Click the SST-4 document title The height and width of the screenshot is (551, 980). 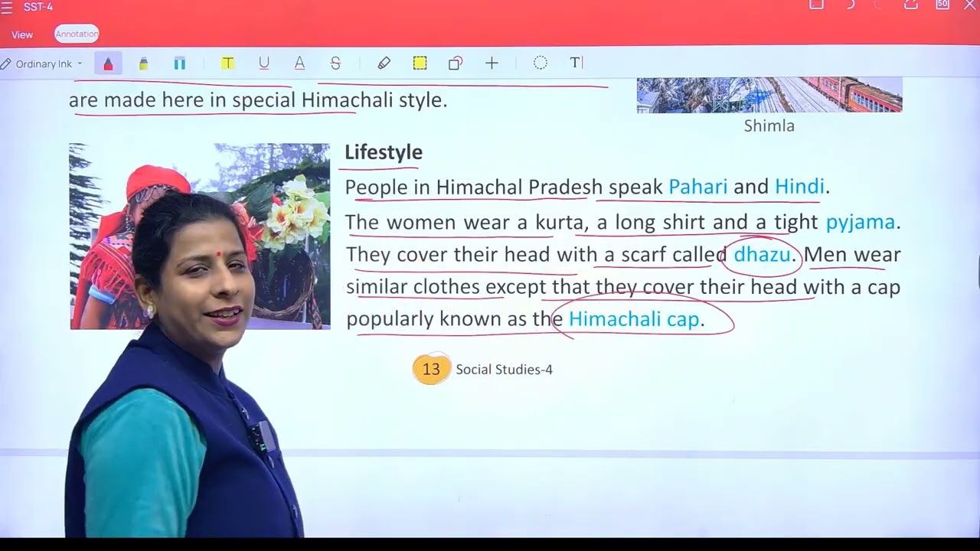click(38, 8)
